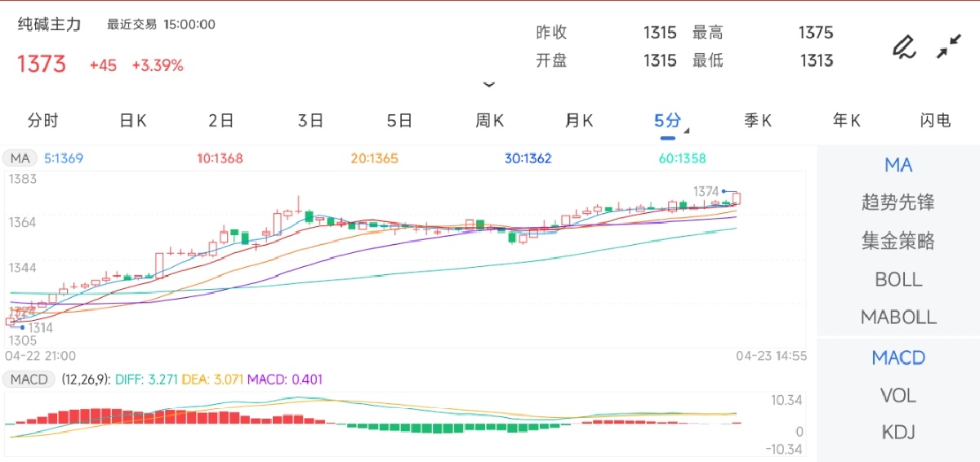The height and width of the screenshot is (462, 980).
Task: Select the VOL volume indicator
Action: point(898,395)
